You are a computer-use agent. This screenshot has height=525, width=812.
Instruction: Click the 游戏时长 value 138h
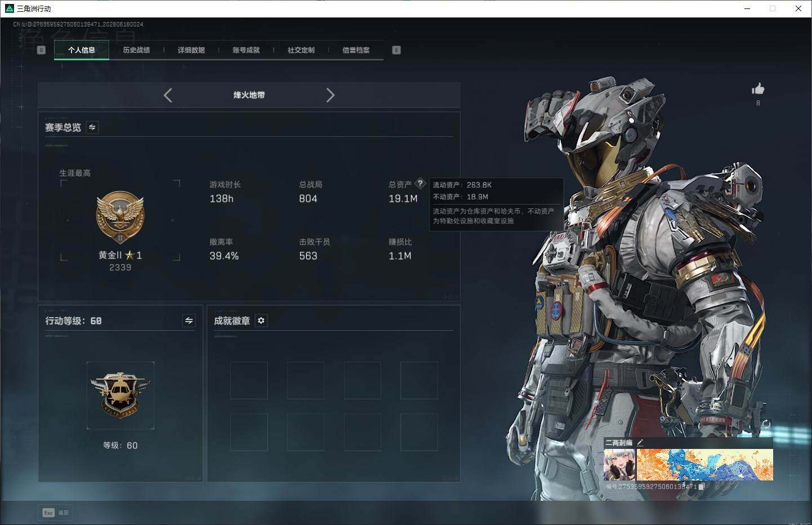point(221,199)
